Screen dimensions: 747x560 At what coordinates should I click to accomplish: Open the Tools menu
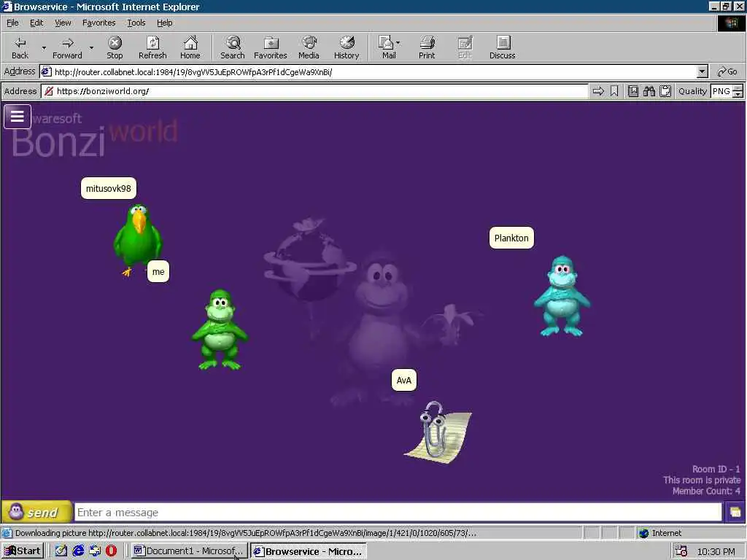[136, 23]
